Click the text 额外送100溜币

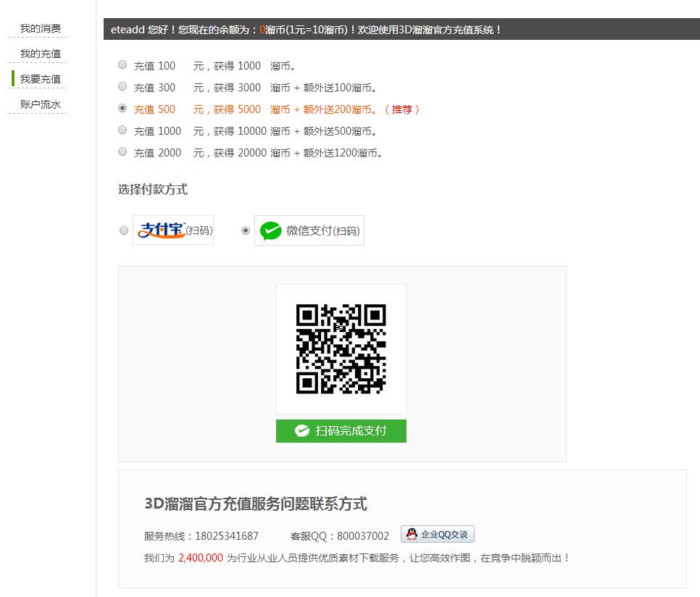(338, 88)
